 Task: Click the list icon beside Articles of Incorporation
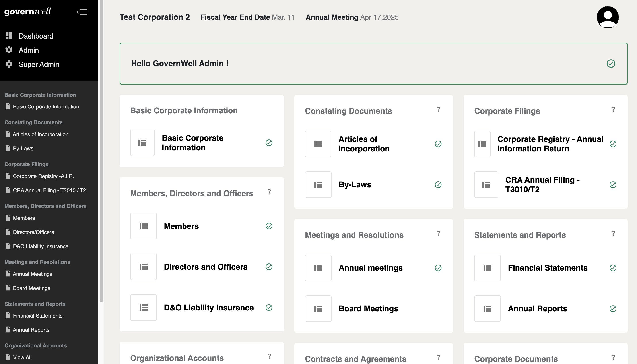point(318,144)
